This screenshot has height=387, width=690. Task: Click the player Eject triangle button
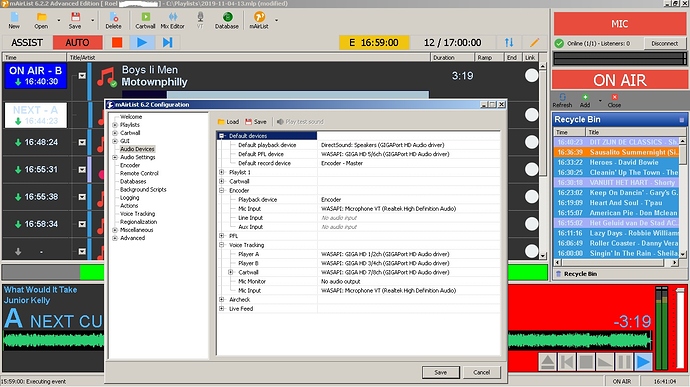pos(547,362)
